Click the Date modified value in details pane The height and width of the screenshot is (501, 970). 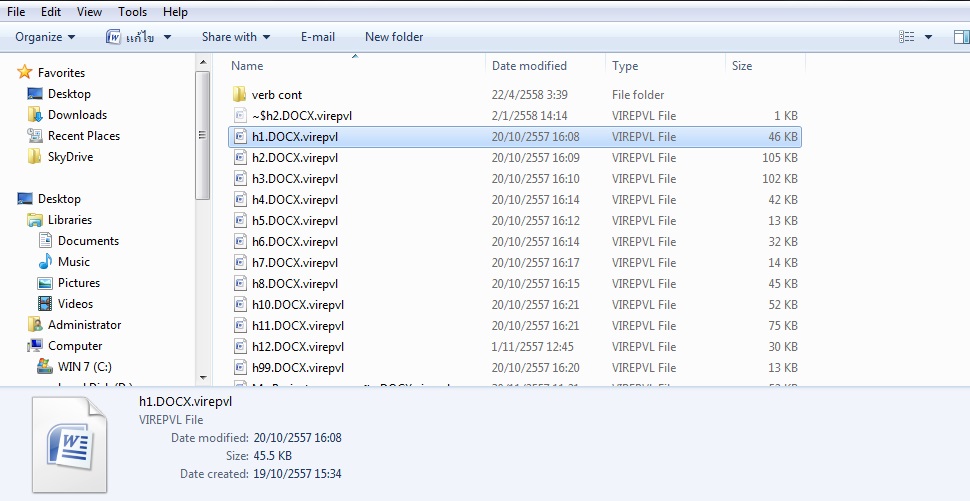pyautogui.click(x=298, y=438)
